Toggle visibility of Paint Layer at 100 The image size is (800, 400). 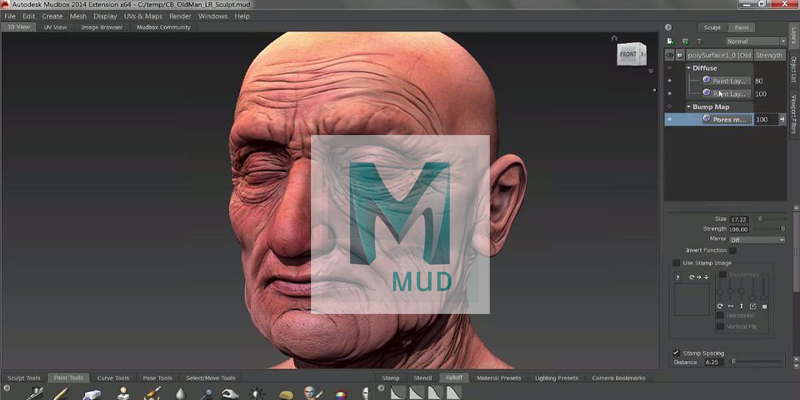tap(670, 94)
